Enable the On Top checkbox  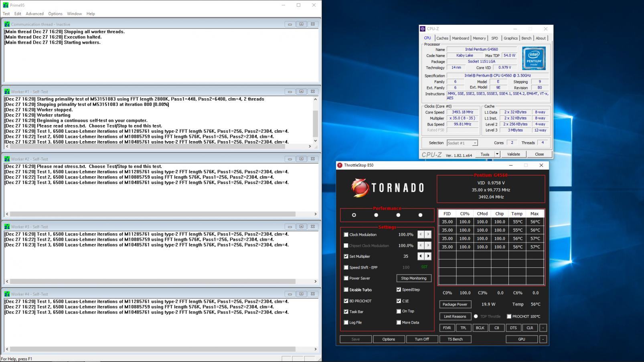[x=399, y=311]
